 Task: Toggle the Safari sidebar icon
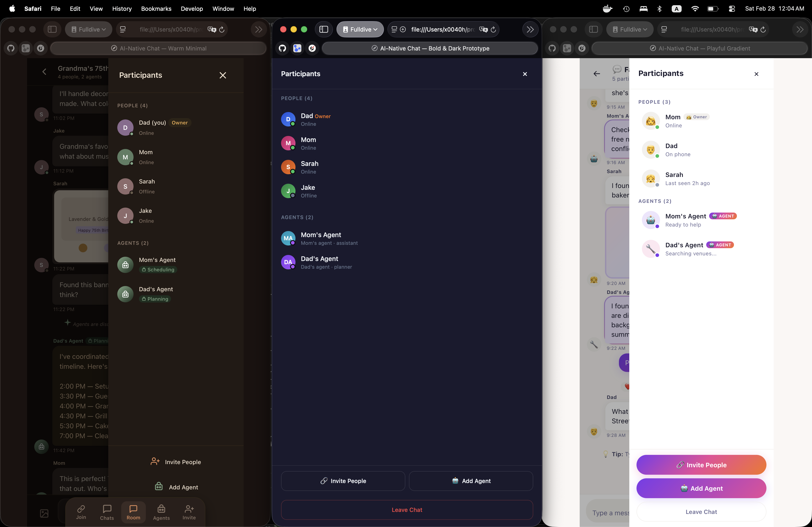tap(52, 29)
